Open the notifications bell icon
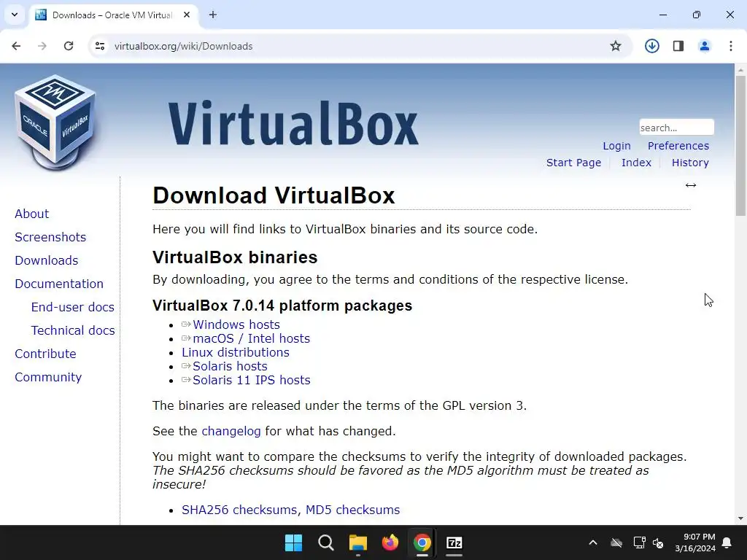The width and height of the screenshot is (747, 560). (727, 542)
